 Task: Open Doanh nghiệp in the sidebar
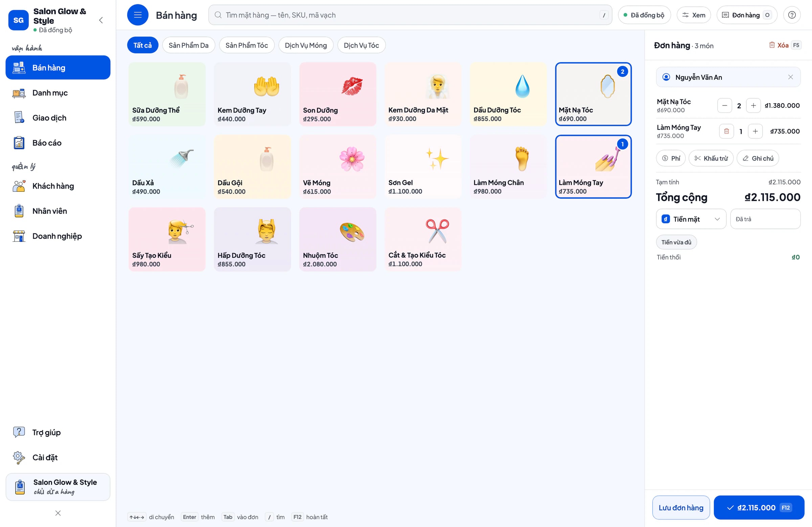[58, 236]
